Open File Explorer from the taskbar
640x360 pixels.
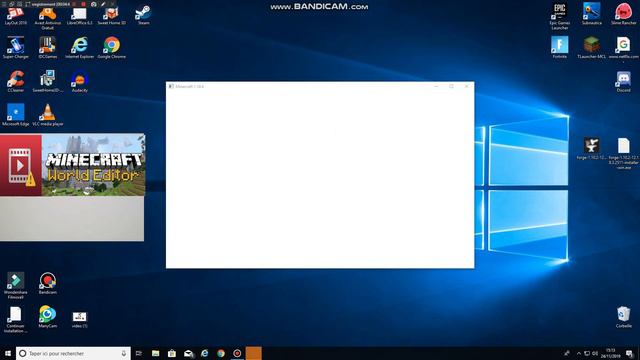coord(156,353)
